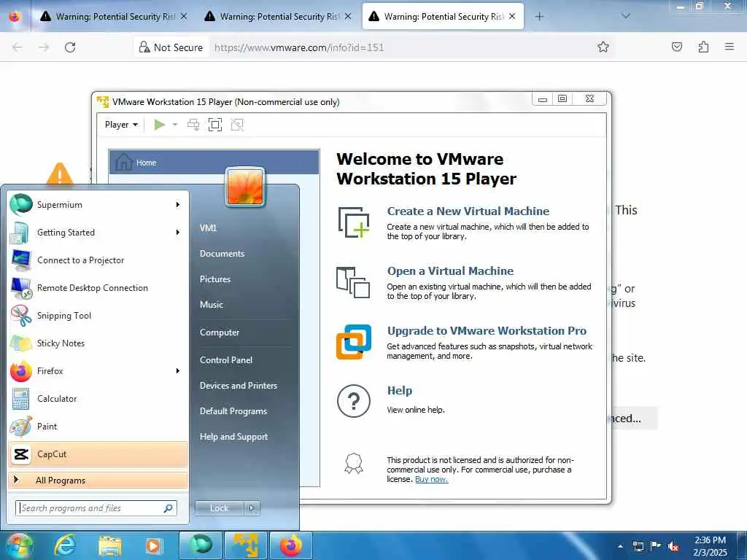This screenshot has height=560, width=747.
Task: Open Internet Explorer from the taskbar
Action: pos(65,545)
